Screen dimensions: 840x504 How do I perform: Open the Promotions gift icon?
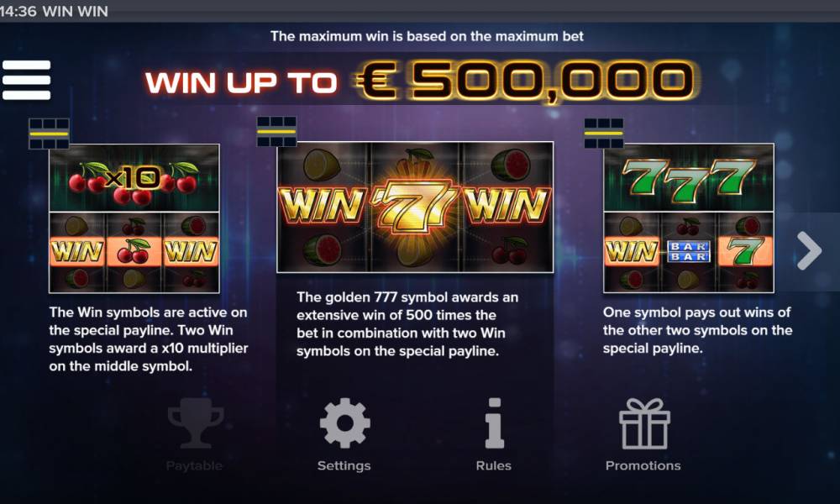tap(644, 423)
